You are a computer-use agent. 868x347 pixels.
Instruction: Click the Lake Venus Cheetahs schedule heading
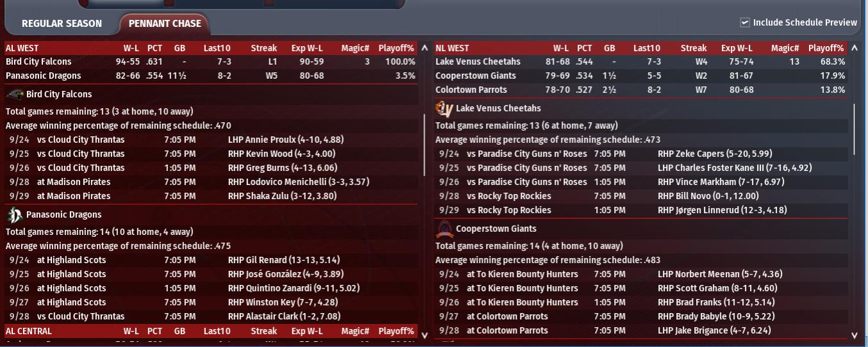click(x=498, y=109)
